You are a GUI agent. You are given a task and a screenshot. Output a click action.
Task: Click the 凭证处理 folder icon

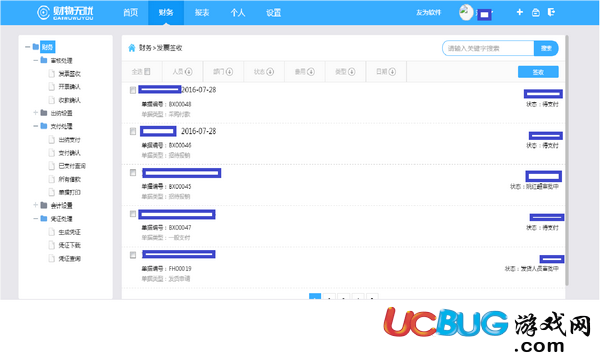[x=44, y=219]
